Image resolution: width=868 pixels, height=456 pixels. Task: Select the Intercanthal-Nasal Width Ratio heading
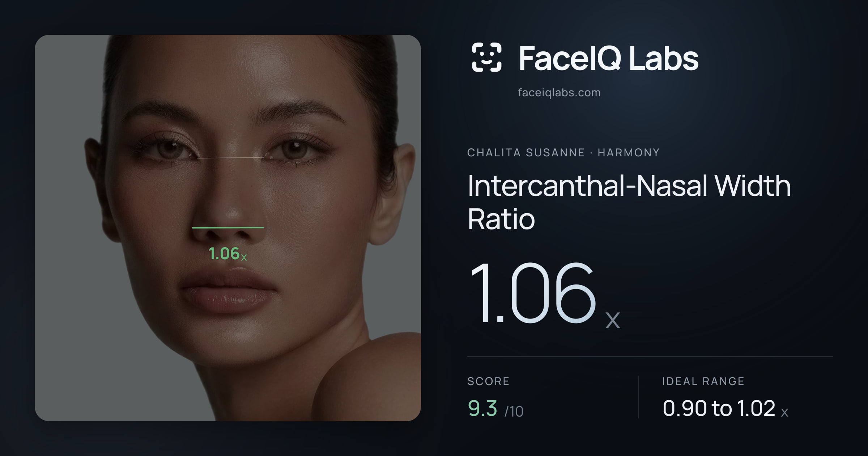pyautogui.click(x=629, y=202)
